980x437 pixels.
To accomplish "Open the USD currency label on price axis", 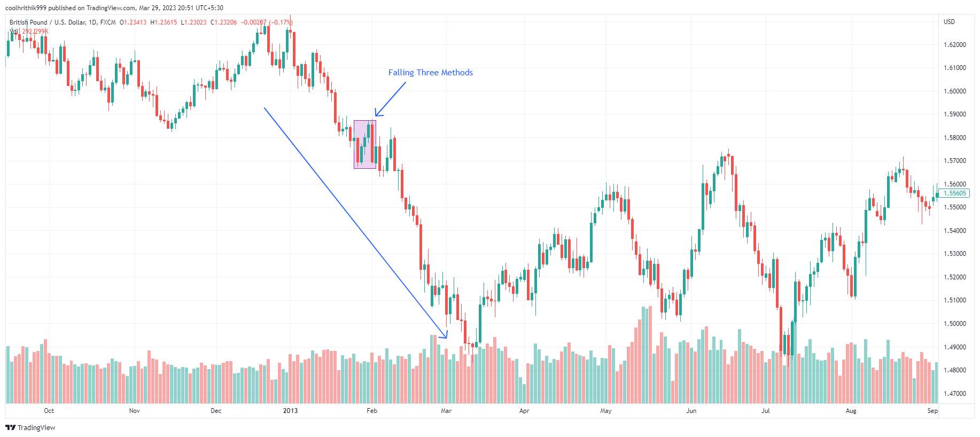I will click(949, 22).
